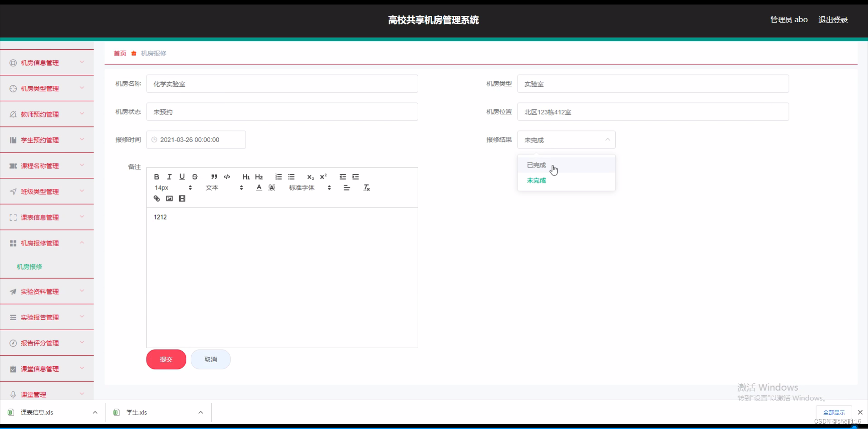This screenshot has width=868, height=429.
Task: Apply Heading 1 style to text
Action: (x=245, y=177)
